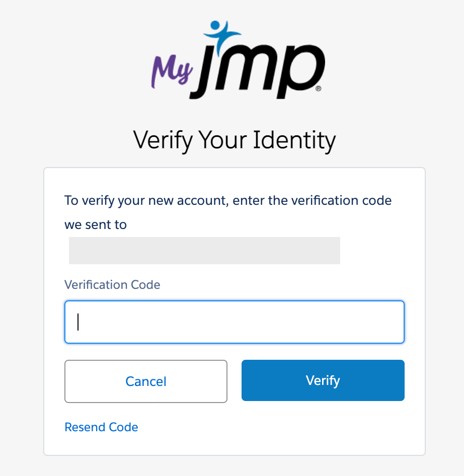Click inside the highlighted code entry box

click(x=235, y=322)
